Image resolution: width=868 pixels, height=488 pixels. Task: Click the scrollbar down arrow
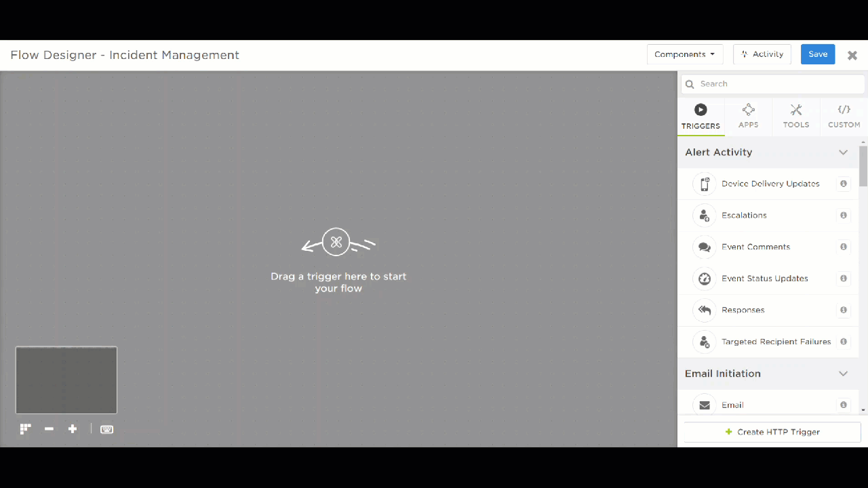tap(863, 410)
